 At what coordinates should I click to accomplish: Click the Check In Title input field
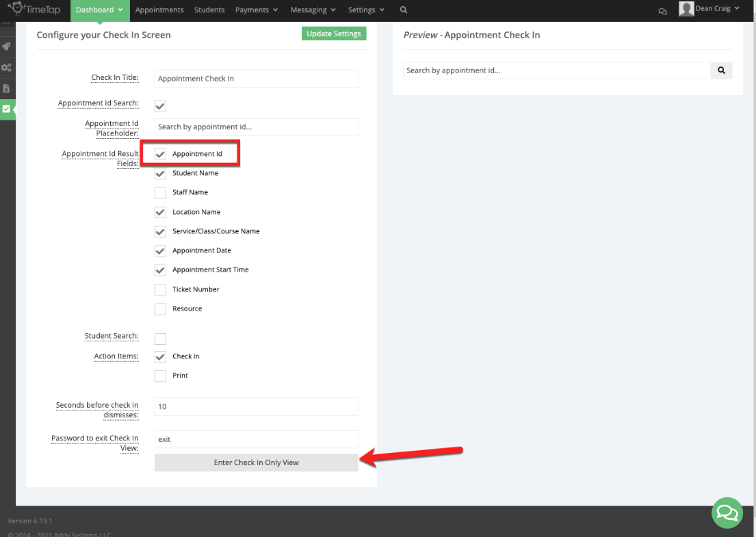pos(256,78)
